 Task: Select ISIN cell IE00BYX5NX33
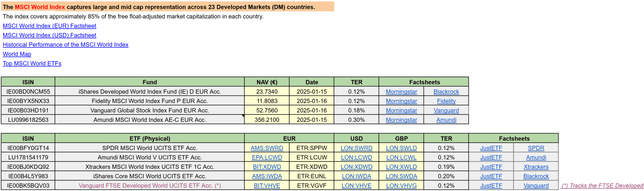point(28,101)
